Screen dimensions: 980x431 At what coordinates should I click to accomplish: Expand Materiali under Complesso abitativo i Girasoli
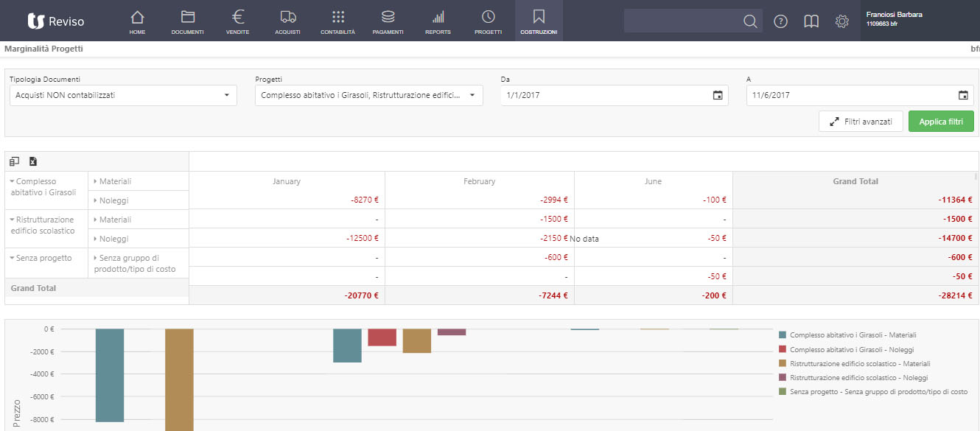(95, 181)
